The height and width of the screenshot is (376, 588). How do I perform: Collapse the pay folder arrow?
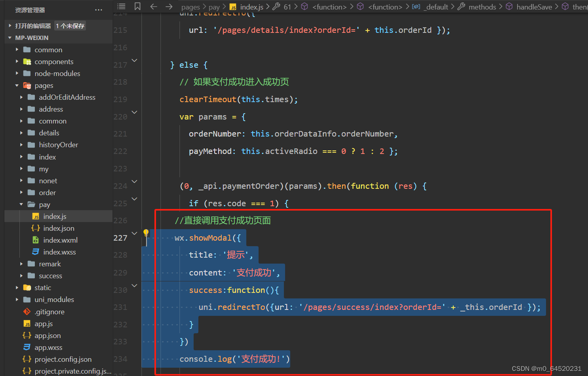click(x=21, y=205)
